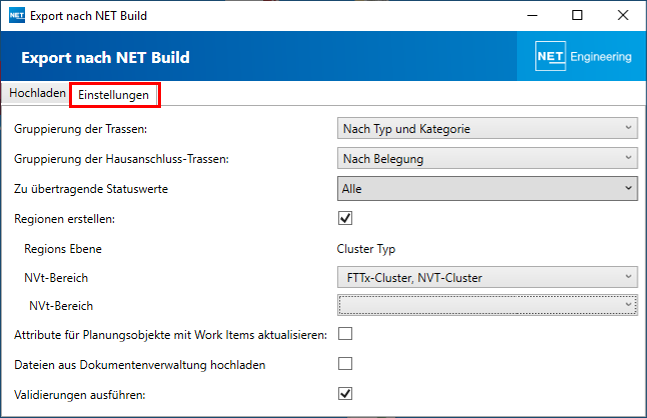Uncheck Regionen erstellen checkbox
Image resolution: width=647 pixels, height=418 pixels.
pos(345,218)
